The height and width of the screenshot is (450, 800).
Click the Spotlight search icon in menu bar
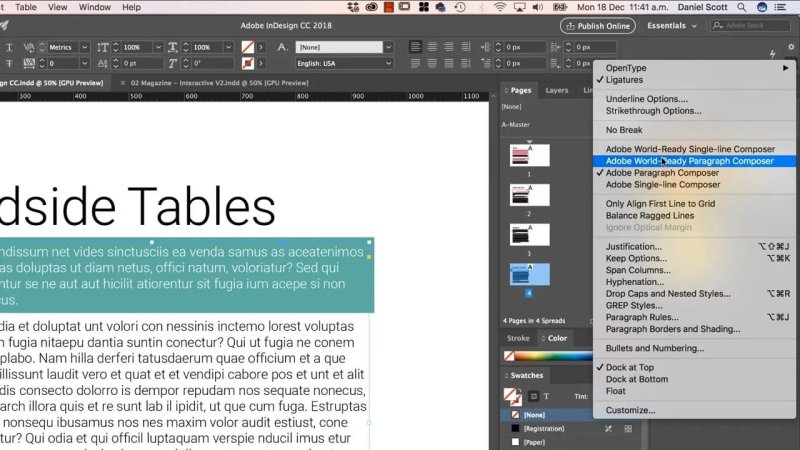[x=741, y=7]
